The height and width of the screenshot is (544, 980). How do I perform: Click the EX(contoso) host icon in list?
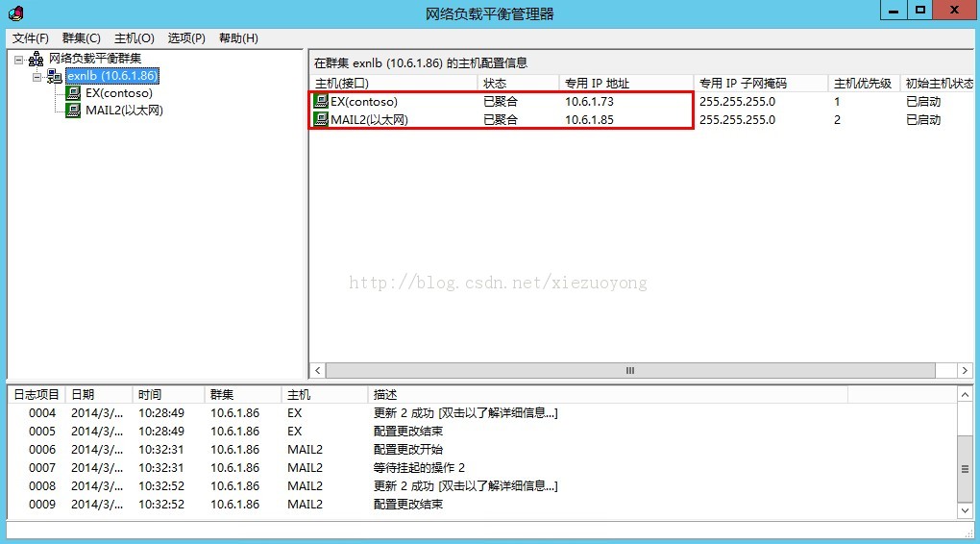(x=321, y=101)
